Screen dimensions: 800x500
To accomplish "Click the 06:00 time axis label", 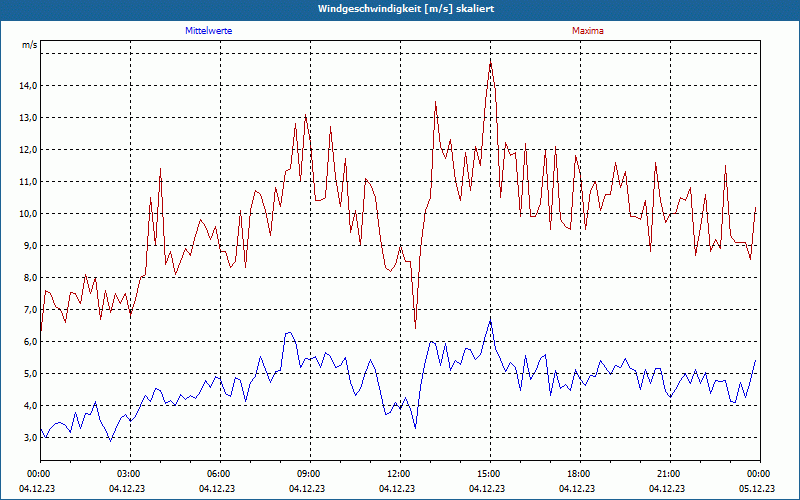I will click(x=220, y=474).
